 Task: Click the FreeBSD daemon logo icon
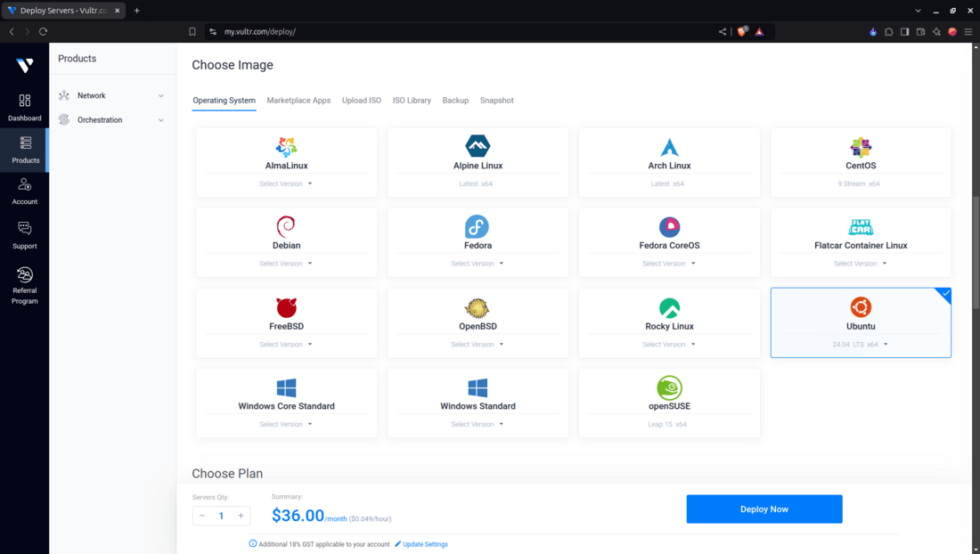286,307
